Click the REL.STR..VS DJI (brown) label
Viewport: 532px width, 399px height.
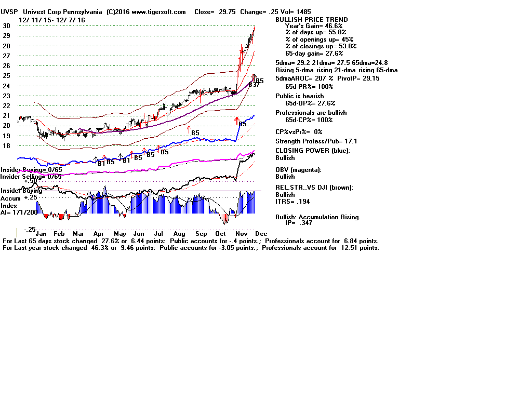coord(314,188)
